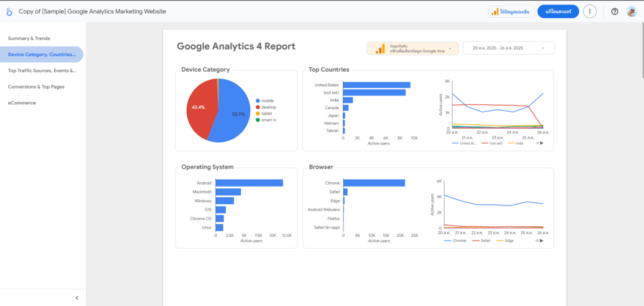Viewport: 644px width, 306px height.
Task: Click the blue mobile legend dot
Action: (258, 101)
